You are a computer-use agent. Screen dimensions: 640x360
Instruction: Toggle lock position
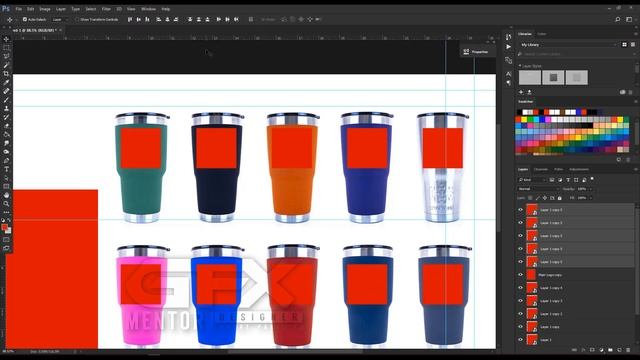point(544,198)
